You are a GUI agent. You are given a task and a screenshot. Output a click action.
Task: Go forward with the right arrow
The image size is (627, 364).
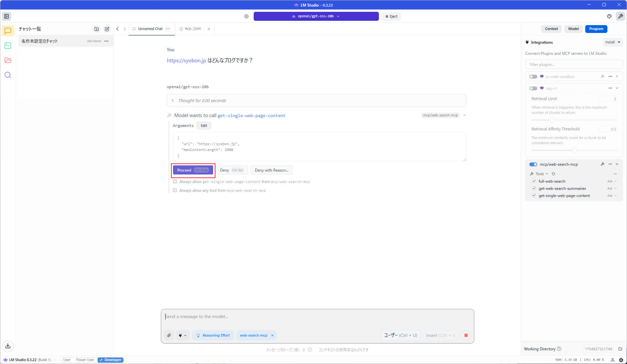click(125, 29)
